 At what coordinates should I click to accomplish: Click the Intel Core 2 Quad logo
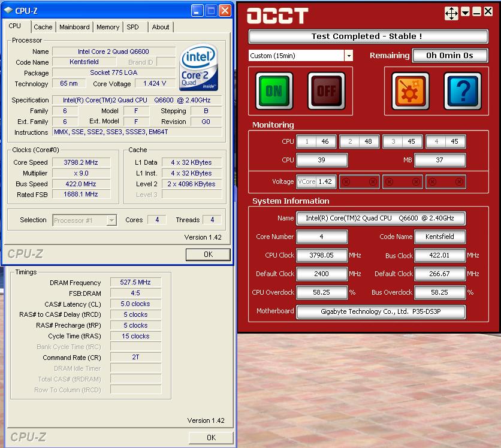point(199,67)
